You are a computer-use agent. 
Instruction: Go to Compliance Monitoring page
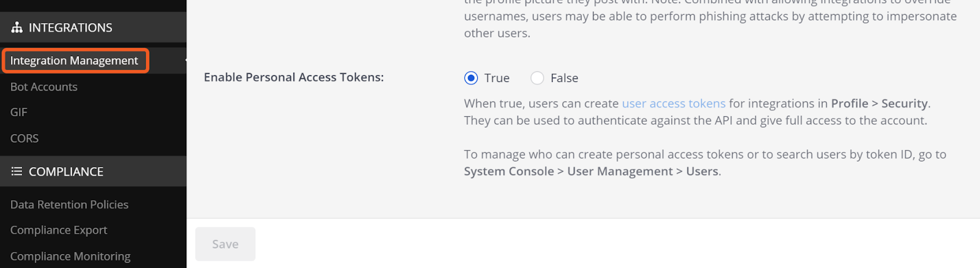70,256
